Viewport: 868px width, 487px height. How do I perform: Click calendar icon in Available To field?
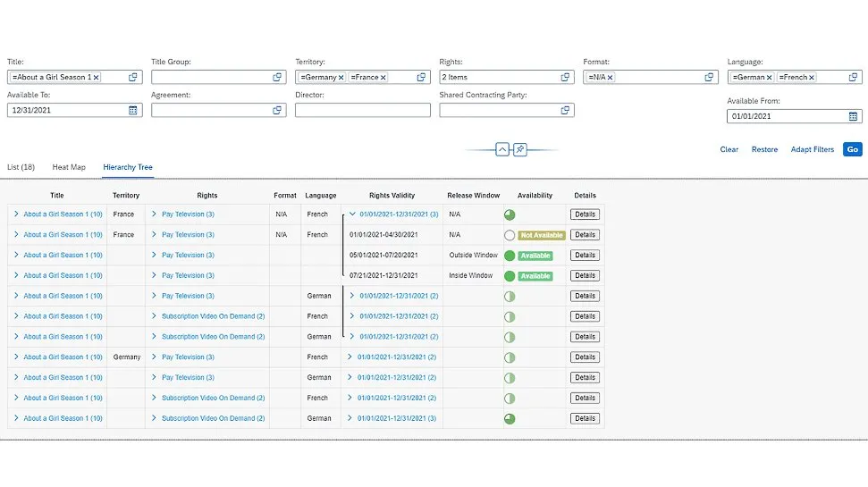click(x=133, y=111)
